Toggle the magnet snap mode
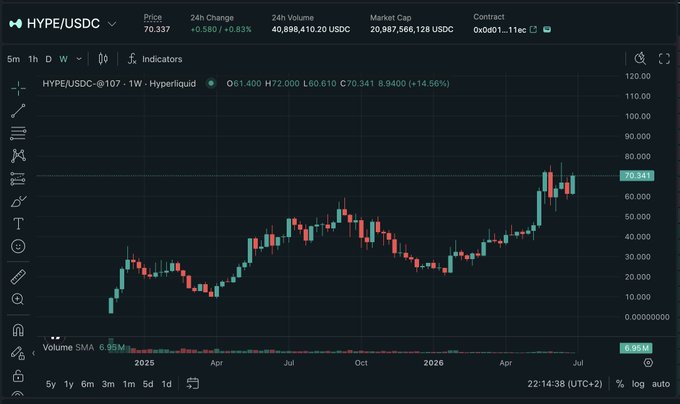Viewport: 680px width, 404px height. pyautogui.click(x=18, y=330)
